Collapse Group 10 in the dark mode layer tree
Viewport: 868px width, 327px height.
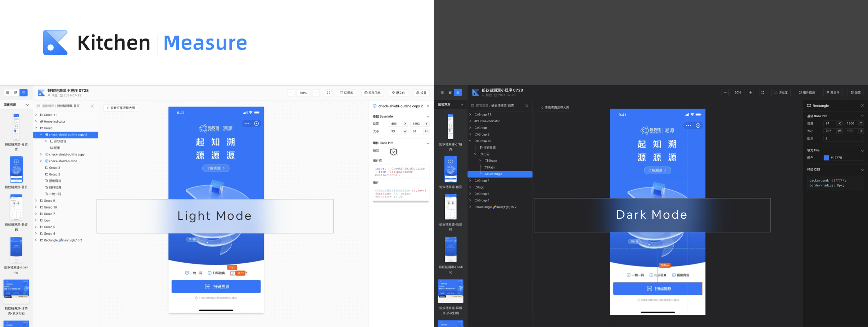click(x=470, y=141)
